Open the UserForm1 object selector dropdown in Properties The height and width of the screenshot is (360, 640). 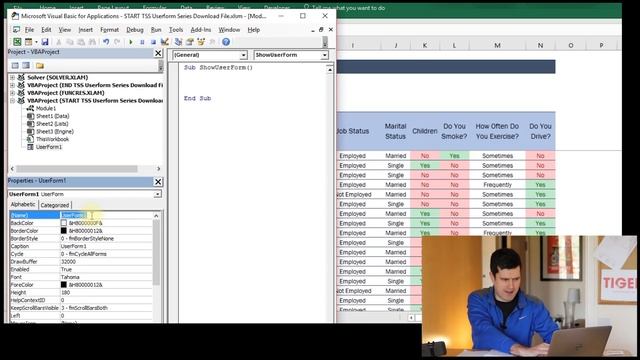[x=157, y=194]
